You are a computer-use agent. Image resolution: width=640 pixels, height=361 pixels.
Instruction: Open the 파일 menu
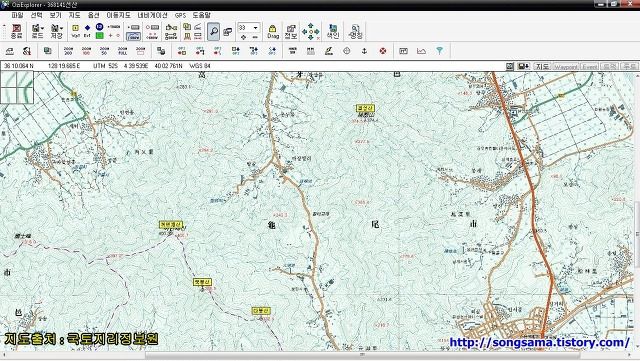coord(17,15)
